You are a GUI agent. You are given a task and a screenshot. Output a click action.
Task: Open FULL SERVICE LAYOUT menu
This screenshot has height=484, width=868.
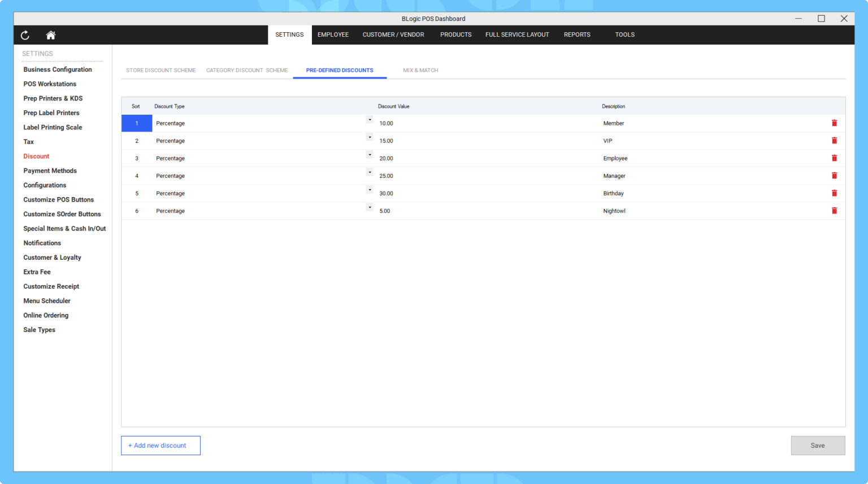[517, 35]
